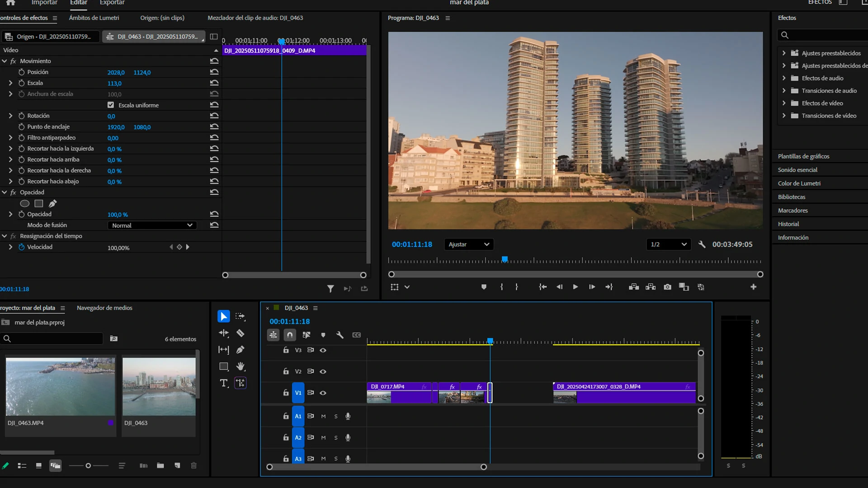Open Modo de fusión Normal dropdown

click(x=152, y=225)
